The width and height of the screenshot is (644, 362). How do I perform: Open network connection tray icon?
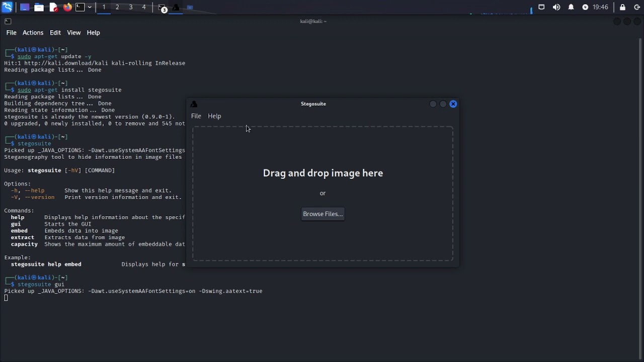[x=541, y=7]
